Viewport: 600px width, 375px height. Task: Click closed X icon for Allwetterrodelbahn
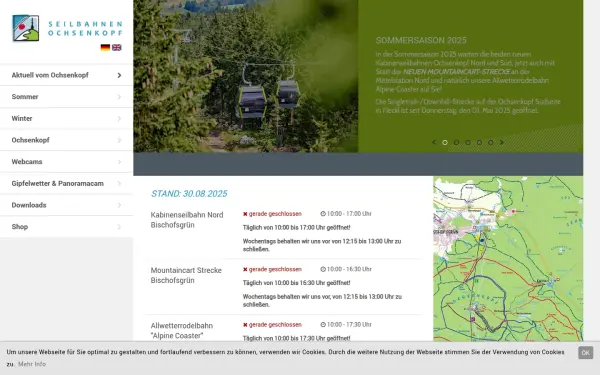tap(245, 325)
